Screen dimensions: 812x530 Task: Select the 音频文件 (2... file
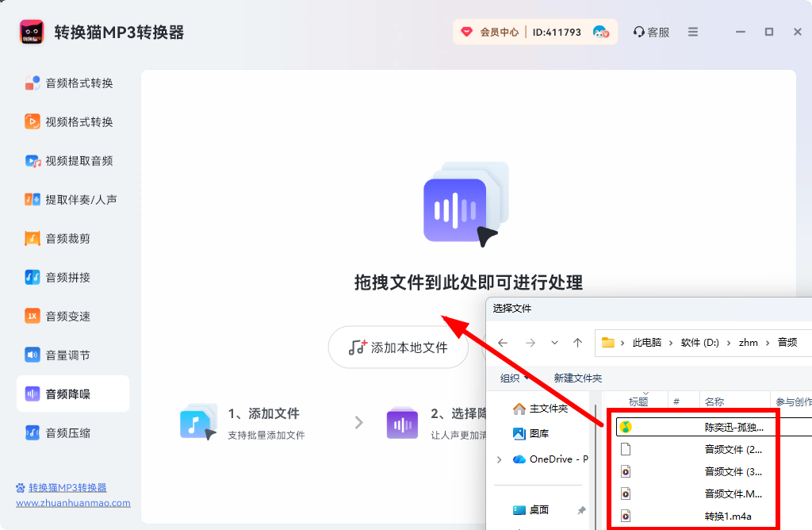733,450
